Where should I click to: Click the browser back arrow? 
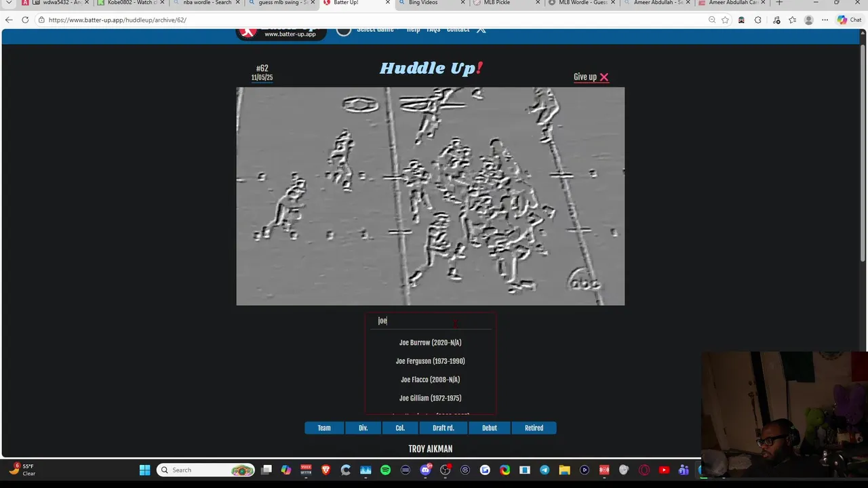[9, 20]
